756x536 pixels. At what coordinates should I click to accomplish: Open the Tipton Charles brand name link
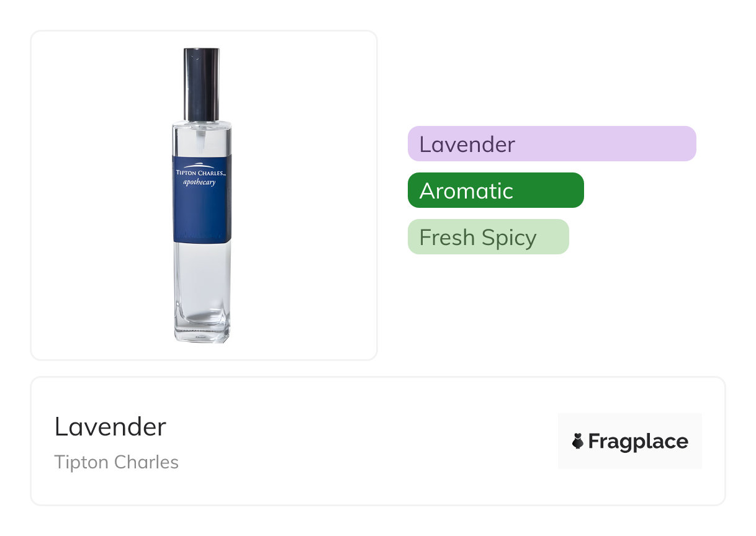(117, 462)
